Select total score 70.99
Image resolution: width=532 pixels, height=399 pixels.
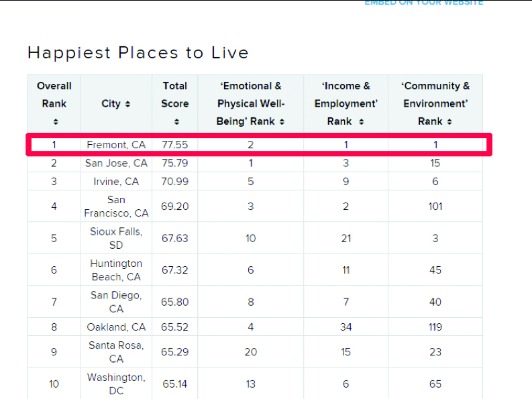click(174, 182)
